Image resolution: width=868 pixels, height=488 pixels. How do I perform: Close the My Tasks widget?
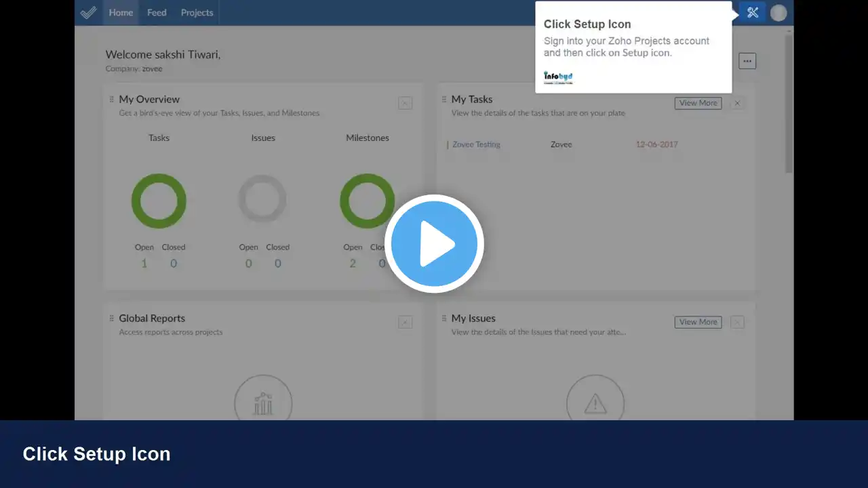pos(737,103)
